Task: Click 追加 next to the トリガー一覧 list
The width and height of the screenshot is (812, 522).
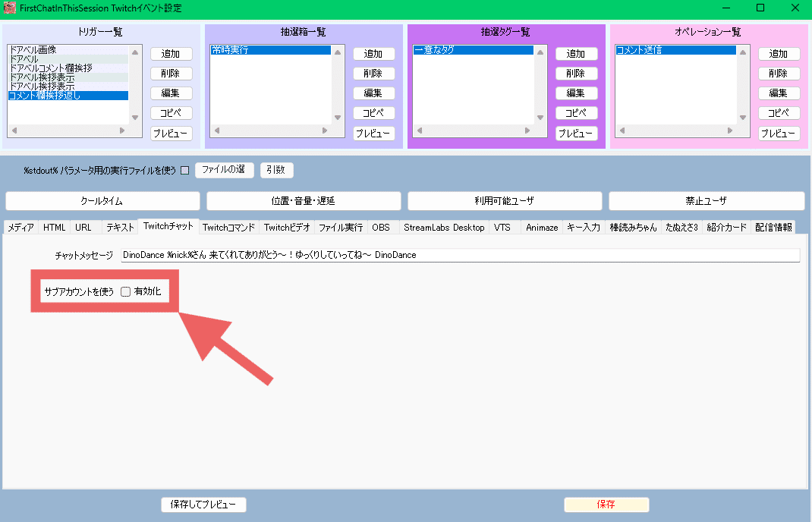Action: pyautogui.click(x=171, y=53)
